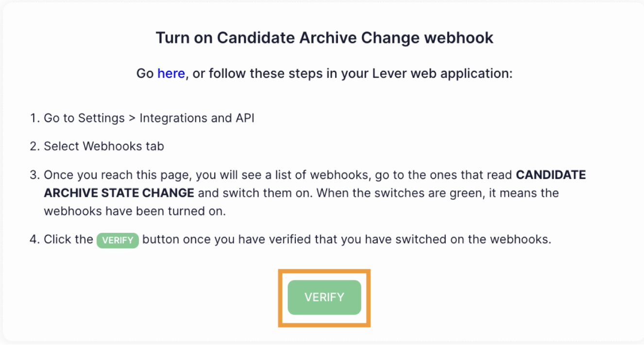Screen dimensions: 644x345
Task: Click the list number "3." marker
Action: (34, 174)
